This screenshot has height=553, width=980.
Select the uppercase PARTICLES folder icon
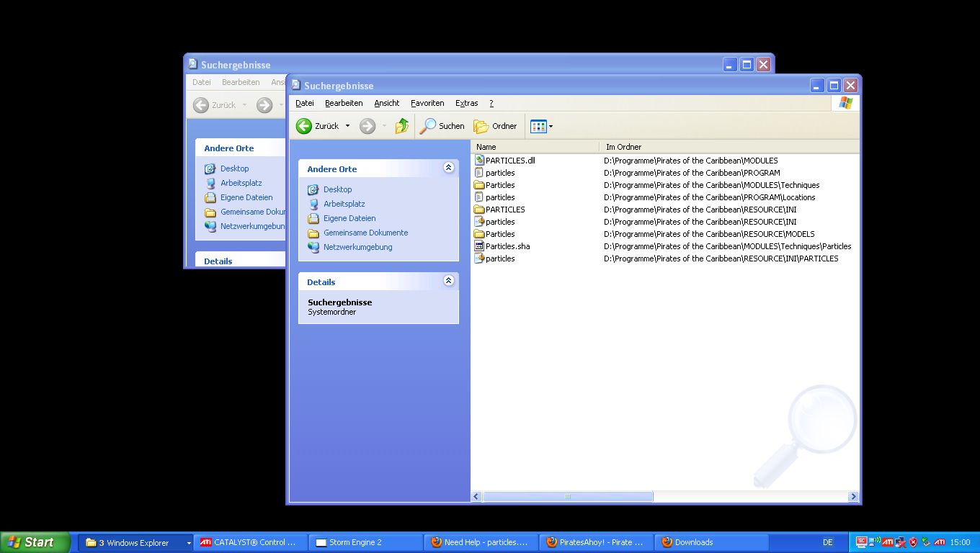479,210
